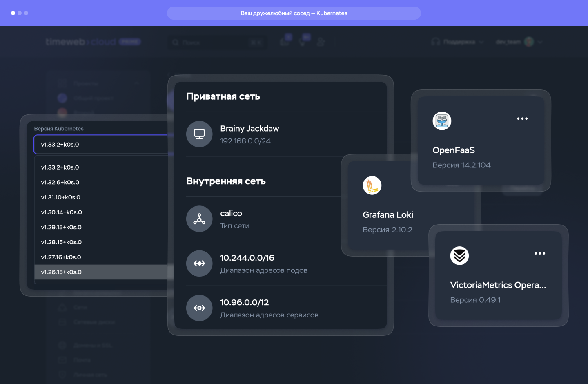
Task: Click the 192.168.0.0/24 subnet text
Action: pos(245,141)
